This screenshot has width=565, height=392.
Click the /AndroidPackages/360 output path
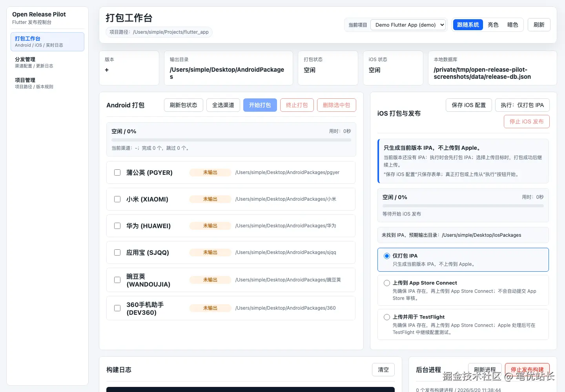click(x=286, y=308)
